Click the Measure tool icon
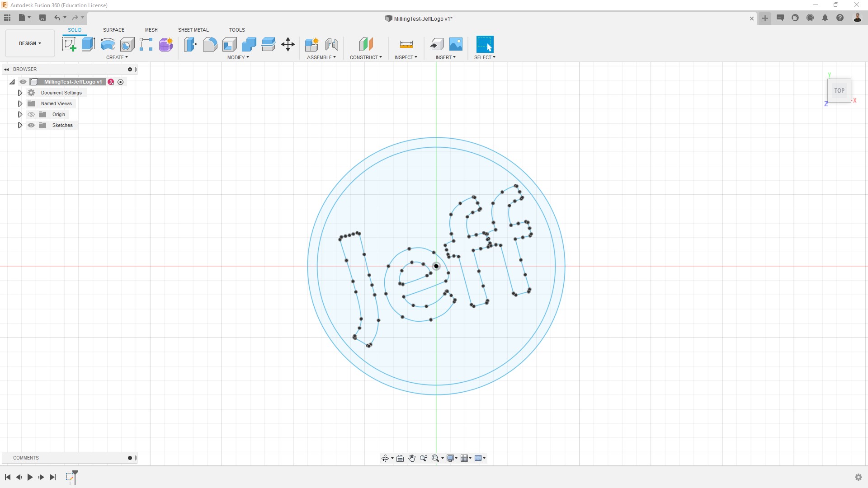Image resolution: width=868 pixels, height=488 pixels. click(406, 44)
